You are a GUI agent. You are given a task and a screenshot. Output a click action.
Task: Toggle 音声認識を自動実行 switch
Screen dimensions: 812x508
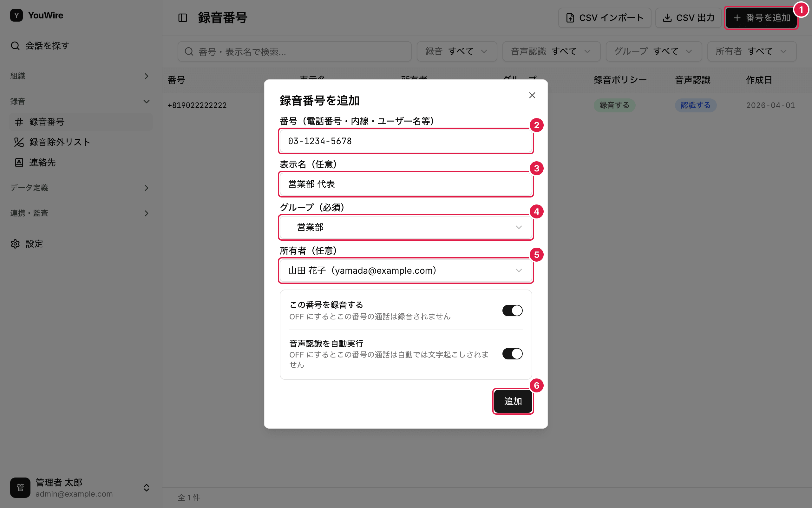tap(512, 354)
